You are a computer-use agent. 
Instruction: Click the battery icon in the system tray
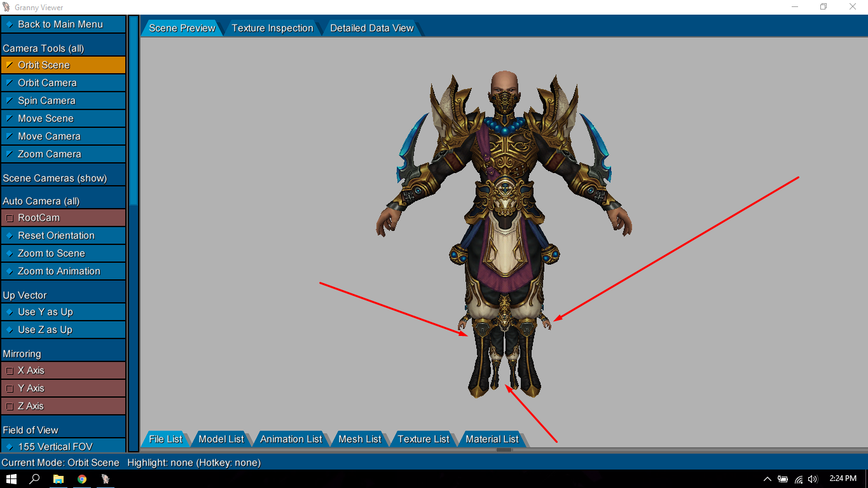click(783, 479)
